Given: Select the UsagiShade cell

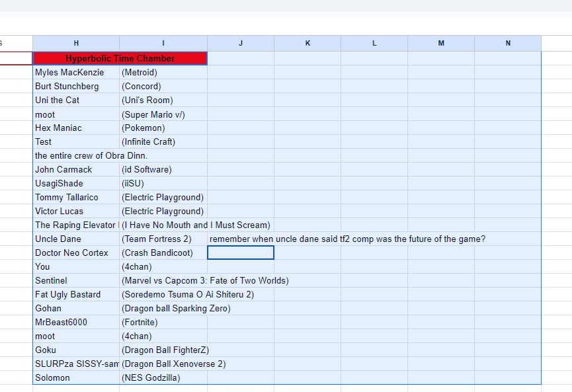Looking at the screenshot, I should [76, 183].
